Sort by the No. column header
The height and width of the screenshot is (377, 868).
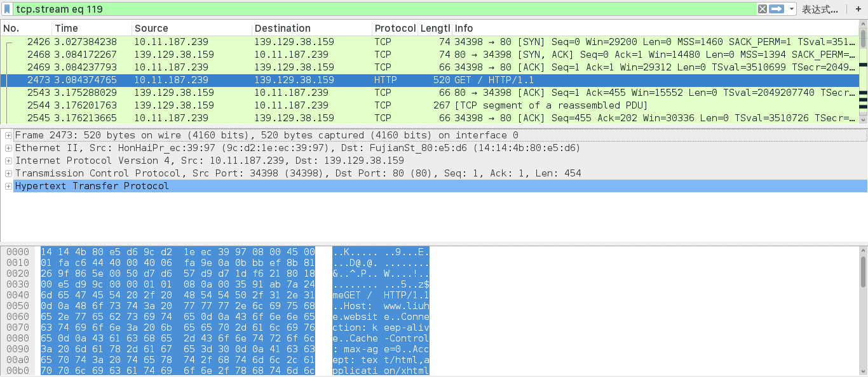click(x=26, y=29)
